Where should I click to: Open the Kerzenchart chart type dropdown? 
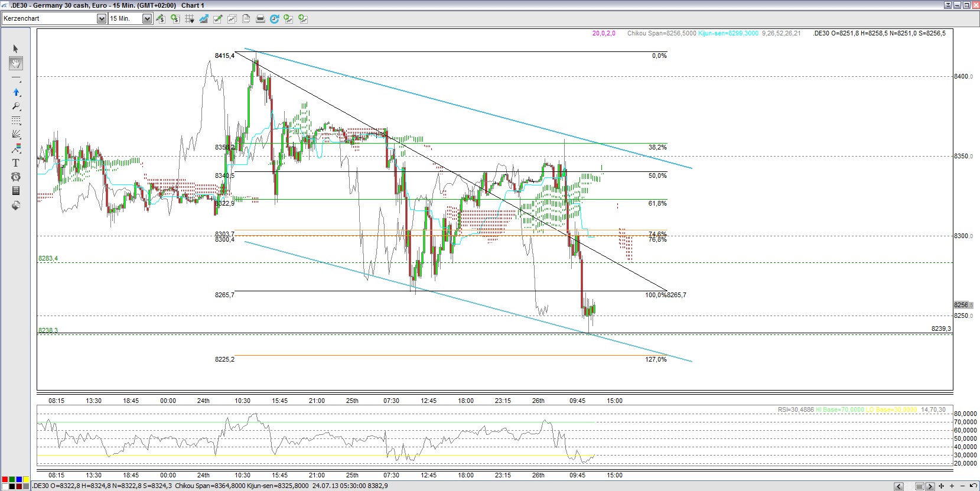pos(101,19)
